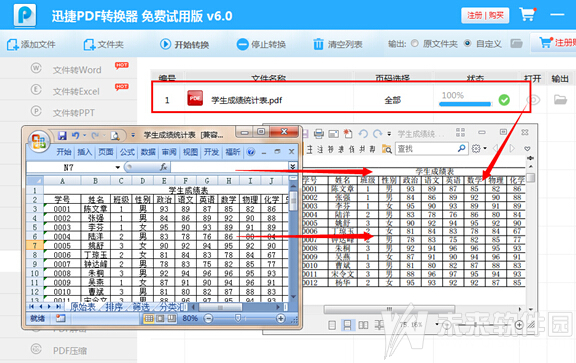This screenshot has height=363, width=576.
Task: Click the print icon in PDF viewer
Action: click(x=318, y=134)
